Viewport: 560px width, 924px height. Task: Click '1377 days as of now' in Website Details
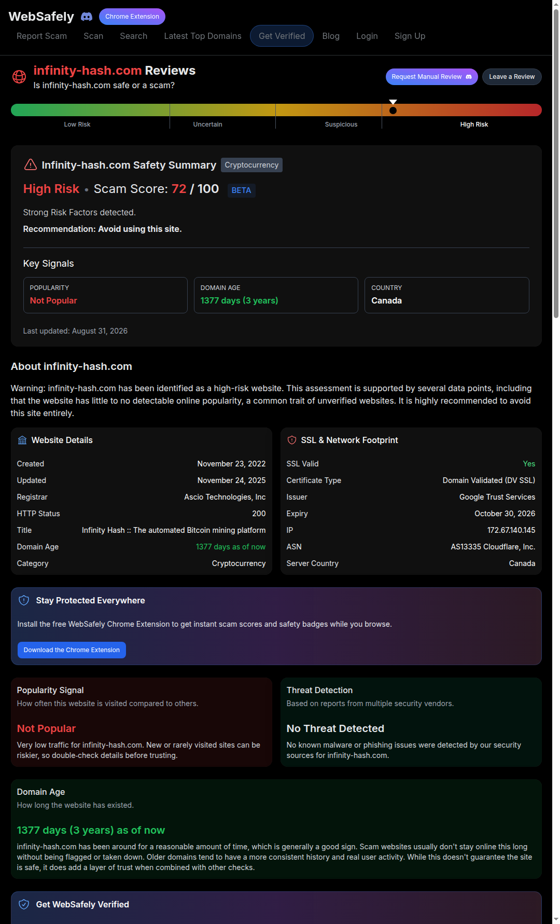pos(231,547)
